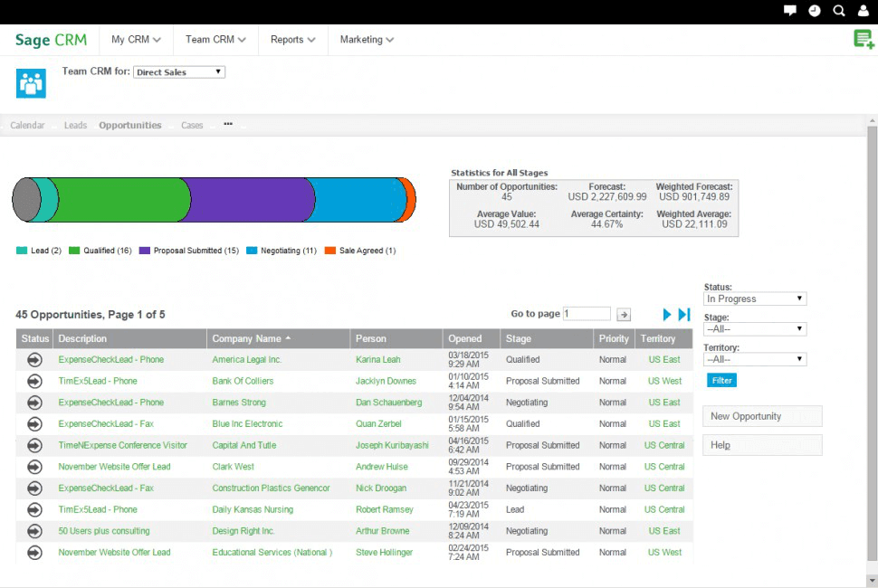Change team in Direct Sales dropdown
Screen dimensions: 878x588
pos(178,71)
